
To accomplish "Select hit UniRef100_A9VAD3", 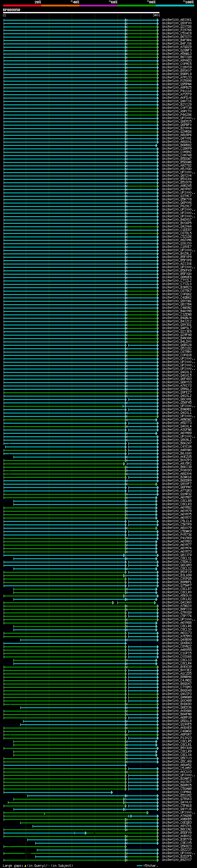I will coord(177,61).
